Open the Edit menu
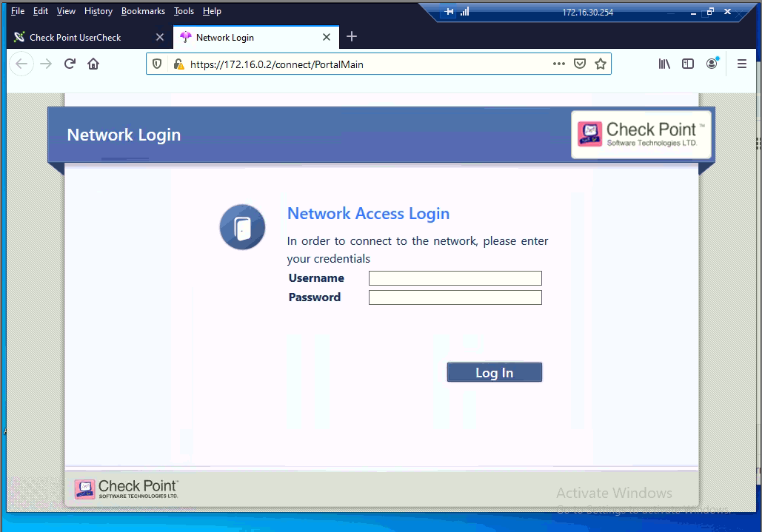Viewport: 762px width, 532px height. (40, 11)
